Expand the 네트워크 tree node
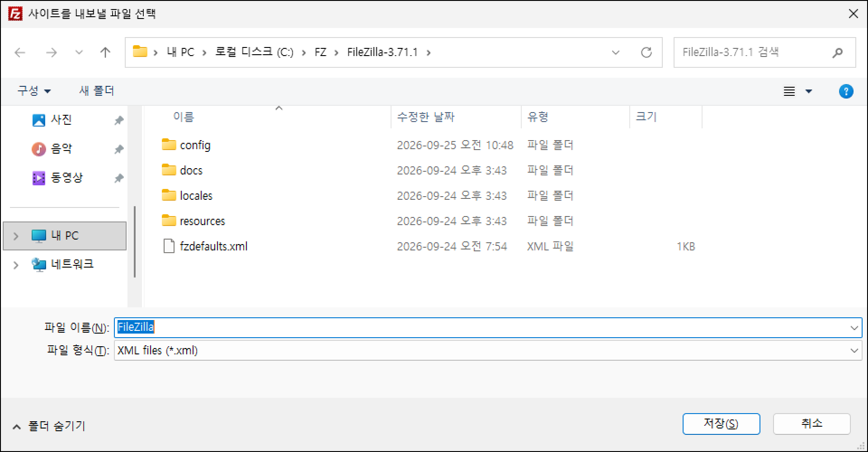Viewport: 868px width, 452px height. (16, 265)
